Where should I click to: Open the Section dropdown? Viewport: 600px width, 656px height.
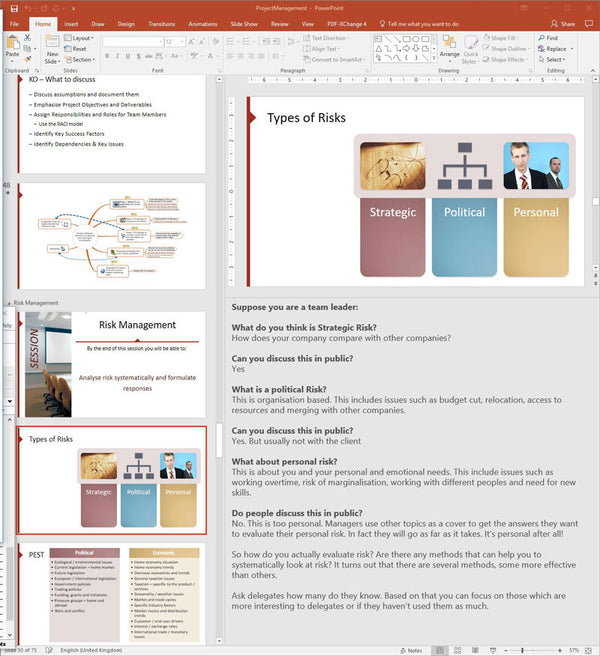click(x=80, y=59)
